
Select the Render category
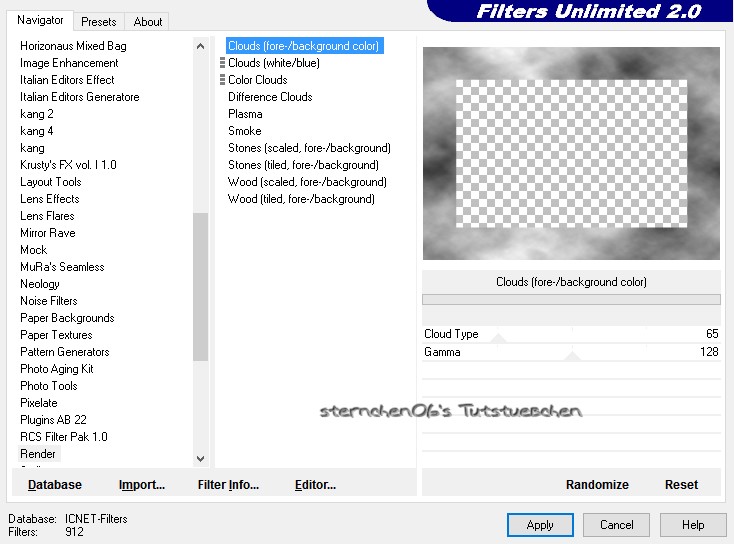click(x=38, y=454)
